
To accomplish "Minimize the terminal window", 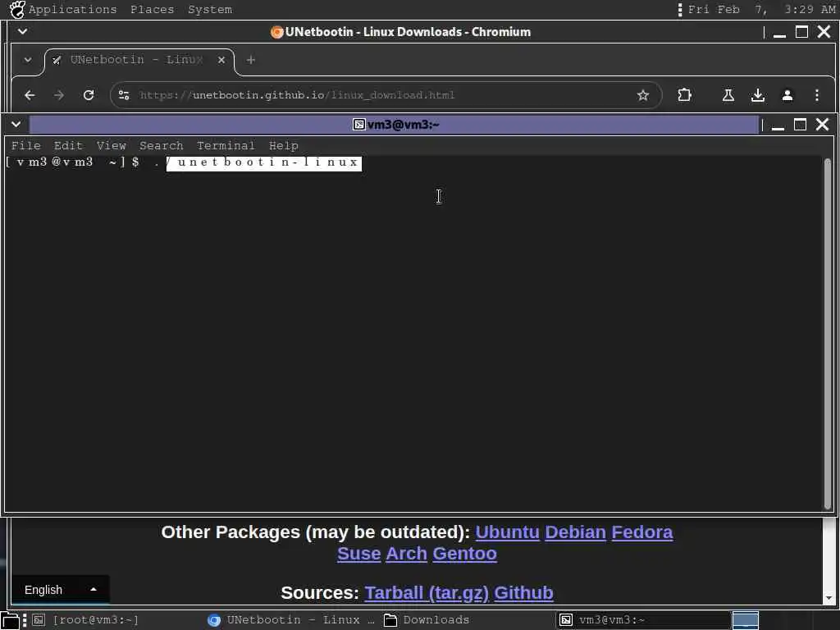I will tap(778, 125).
